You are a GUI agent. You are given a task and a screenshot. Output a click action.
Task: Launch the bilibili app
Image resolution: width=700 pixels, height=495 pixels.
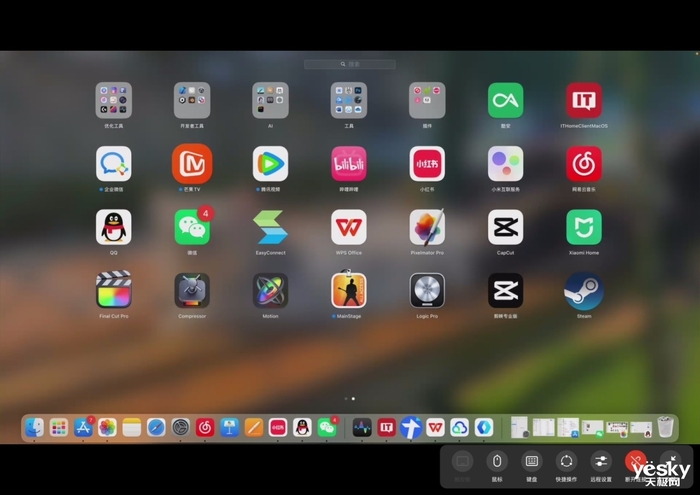[349, 163]
